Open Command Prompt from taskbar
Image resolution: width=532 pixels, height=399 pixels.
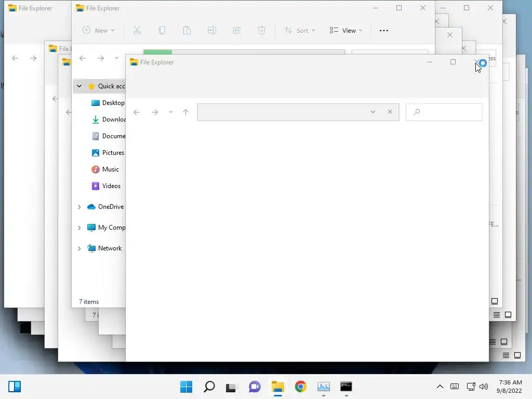346,387
